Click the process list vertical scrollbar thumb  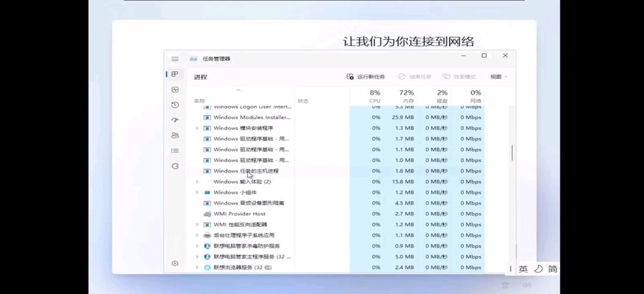(x=512, y=153)
